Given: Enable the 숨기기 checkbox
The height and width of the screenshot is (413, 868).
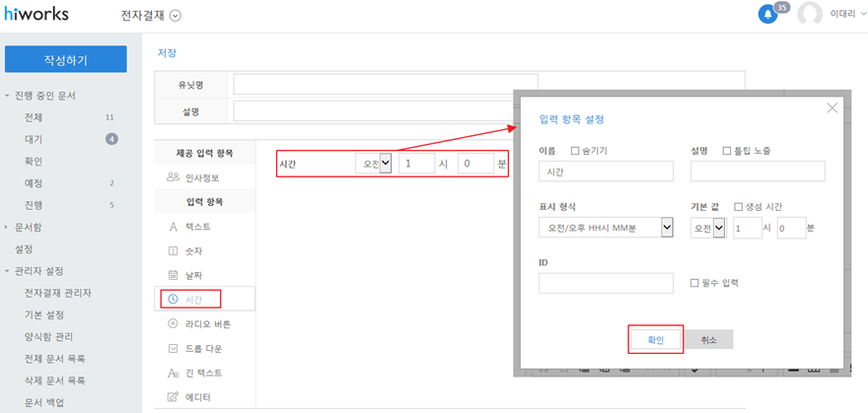Looking at the screenshot, I should coord(575,151).
